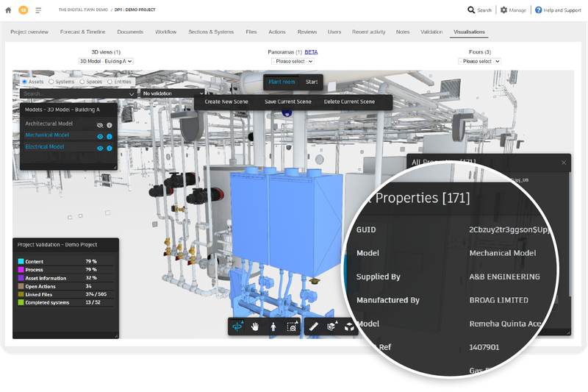Screen dimensions: 588x392
Task: Click the Linked Files 374 / 505 row
Action: pos(65,294)
